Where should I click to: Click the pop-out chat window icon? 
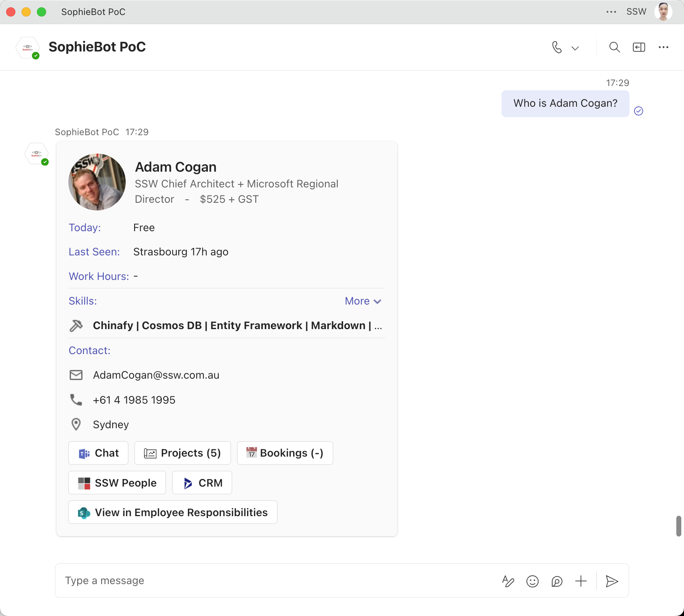point(639,47)
